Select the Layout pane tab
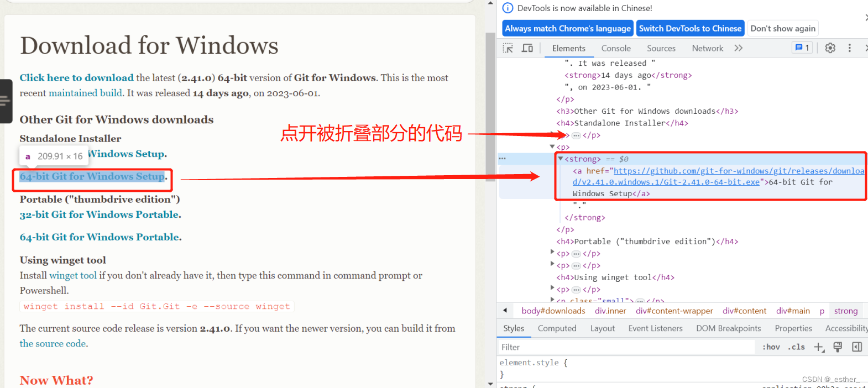 pyautogui.click(x=602, y=328)
